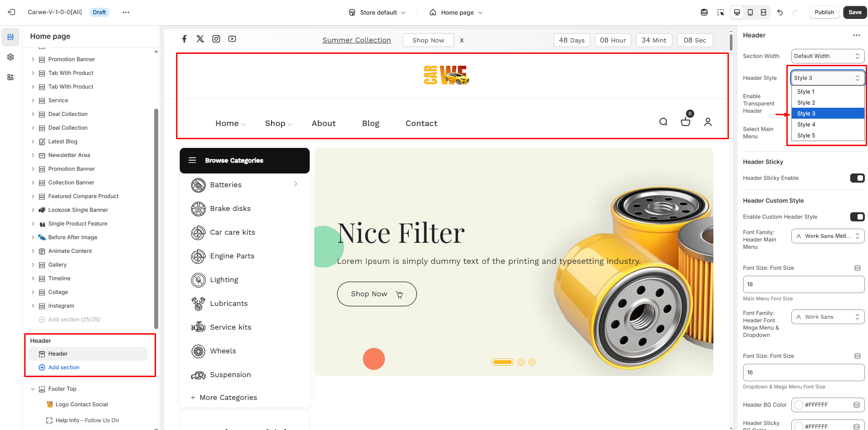Click the undo arrow in top bar
Screen dimensions: 868x430
point(780,12)
